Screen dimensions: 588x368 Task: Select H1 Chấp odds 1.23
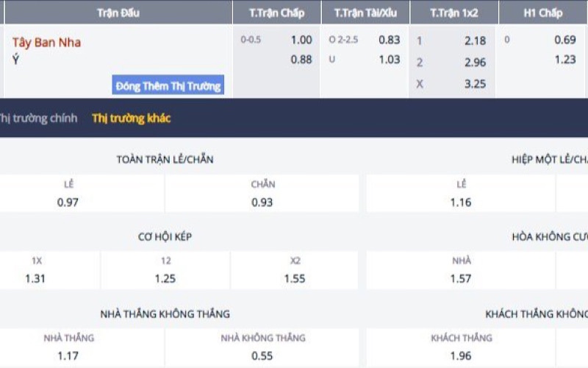pos(564,60)
